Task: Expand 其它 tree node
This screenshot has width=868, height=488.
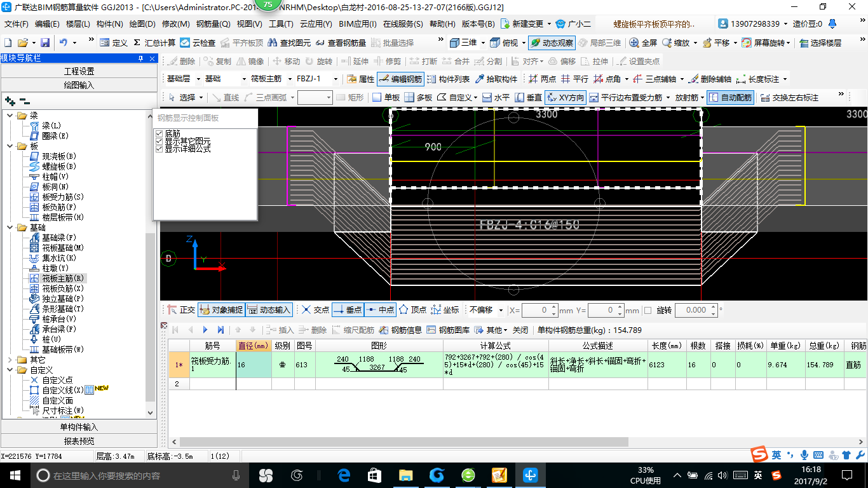Action: click(x=10, y=360)
